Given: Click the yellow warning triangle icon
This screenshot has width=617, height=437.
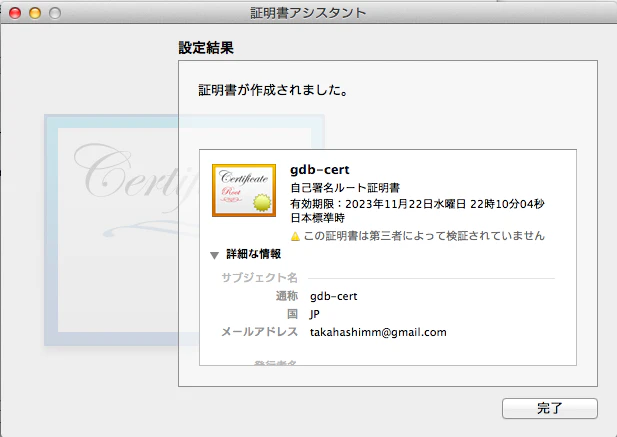Looking at the screenshot, I should pos(295,236).
